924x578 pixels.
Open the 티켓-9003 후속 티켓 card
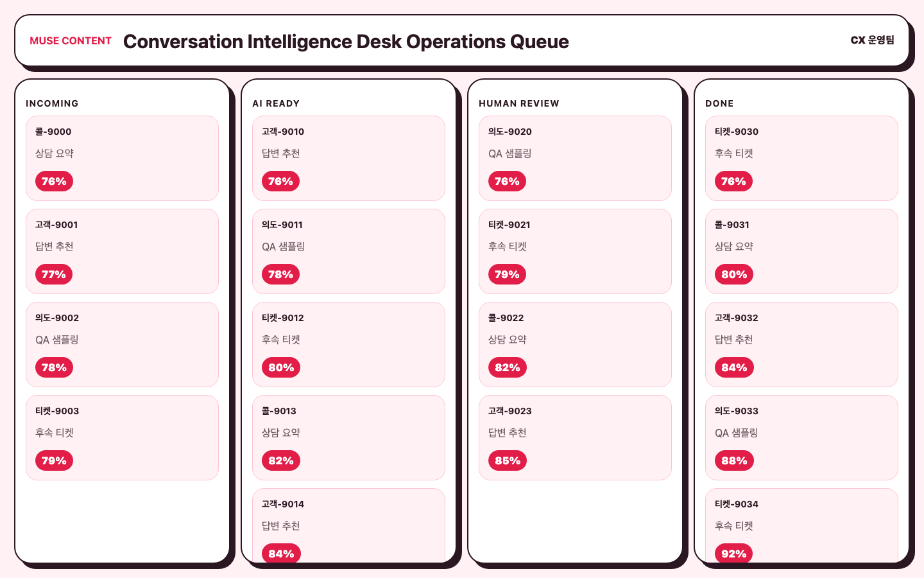pos(122,437)
